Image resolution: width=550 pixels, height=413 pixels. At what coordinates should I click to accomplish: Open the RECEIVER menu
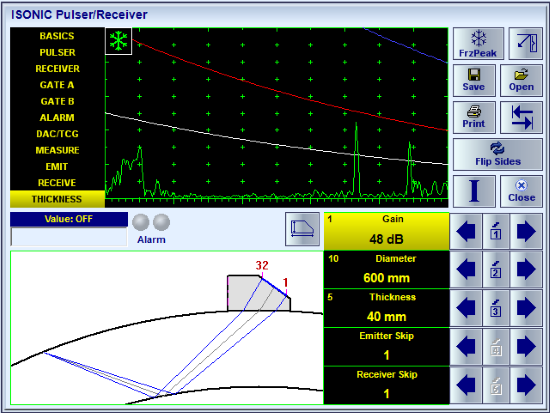pos(57,68)
